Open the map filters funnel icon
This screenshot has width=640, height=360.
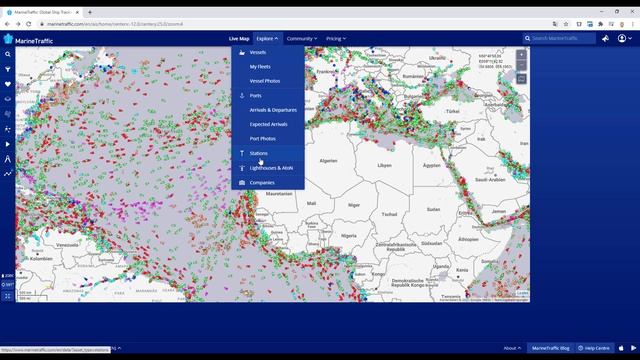tap(7, 69)
